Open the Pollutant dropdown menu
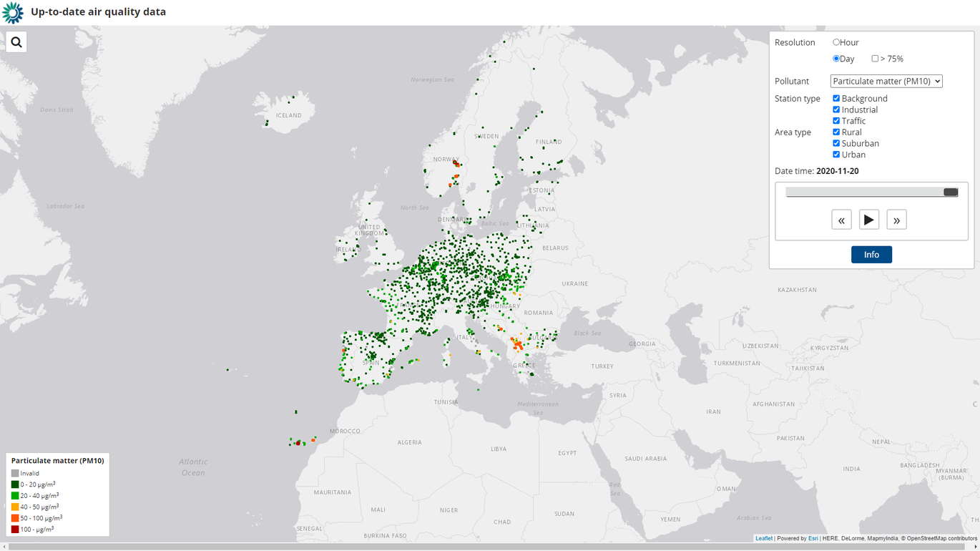The height and width of the screenshot is (551, 980). (886, 82)
